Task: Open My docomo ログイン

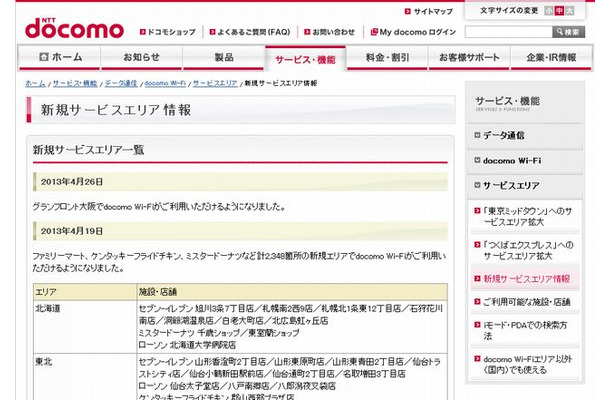Action: click(x=417, y=32)
